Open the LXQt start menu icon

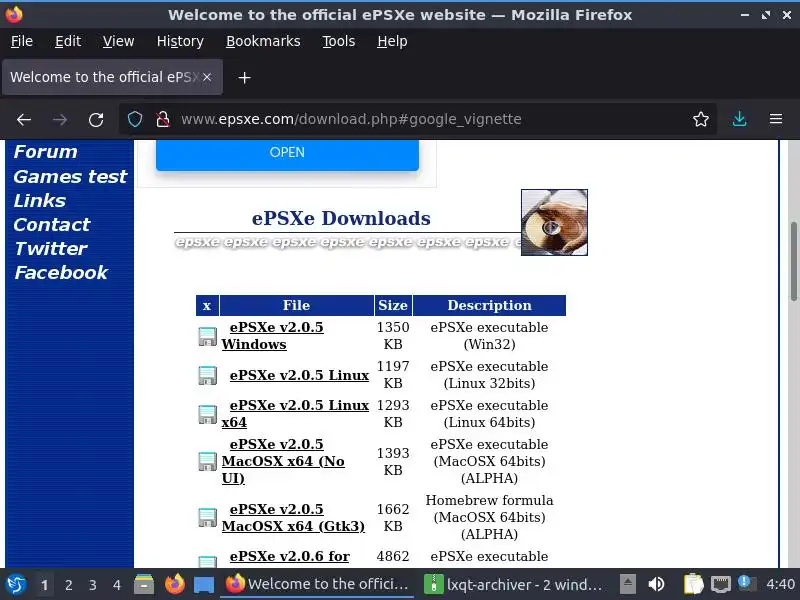click(16, 584)
